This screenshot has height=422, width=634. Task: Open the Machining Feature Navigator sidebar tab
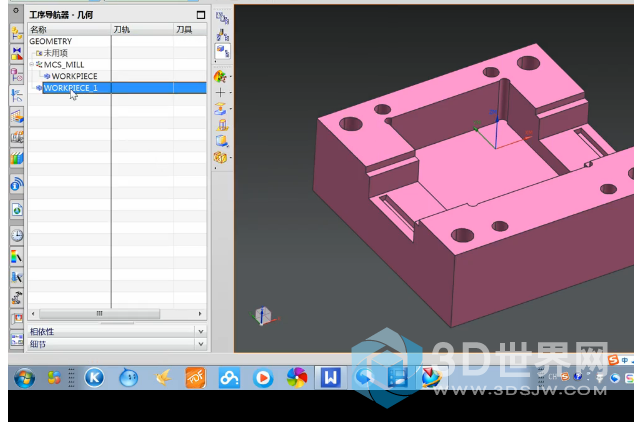point(17,116)
